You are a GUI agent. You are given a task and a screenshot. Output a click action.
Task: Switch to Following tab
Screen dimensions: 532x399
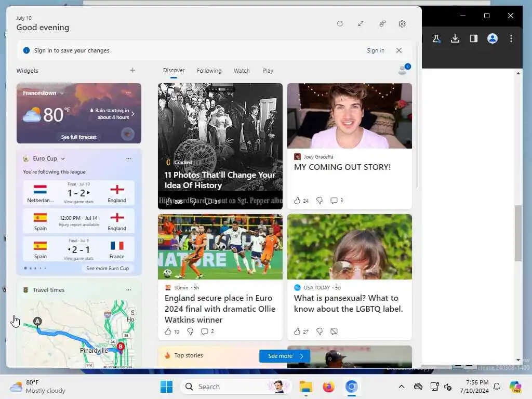(x=209, y=71)
